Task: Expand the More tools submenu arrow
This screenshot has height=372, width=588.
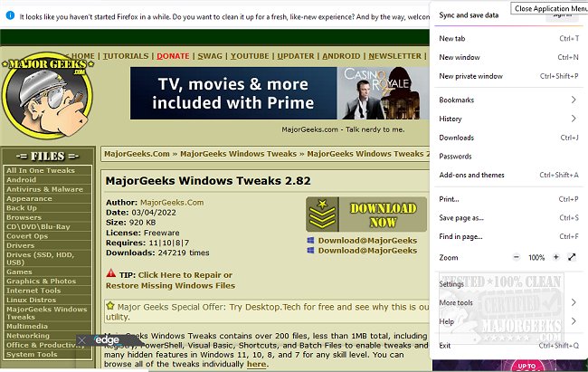Action: click(574, 302)
